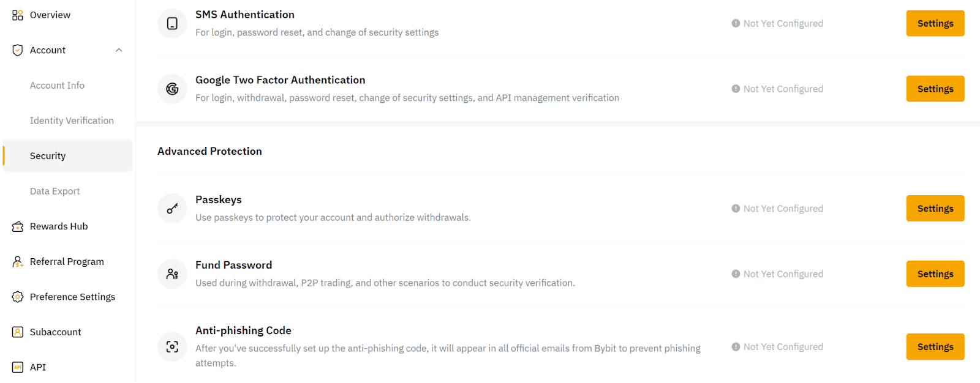The height and width of the screenshot is (383, 980).
Task: Click the Account shield icon
Action: pos(17,50)
